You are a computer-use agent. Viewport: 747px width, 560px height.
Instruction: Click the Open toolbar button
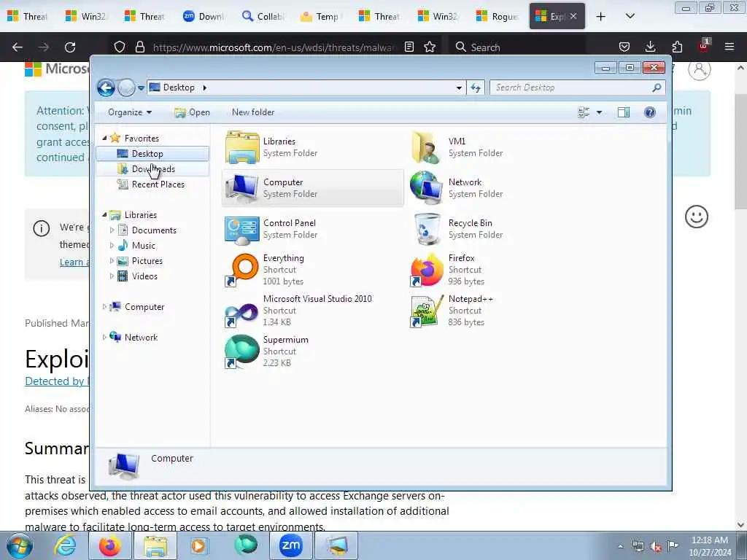pyautogui.click(x=192, y=112)
